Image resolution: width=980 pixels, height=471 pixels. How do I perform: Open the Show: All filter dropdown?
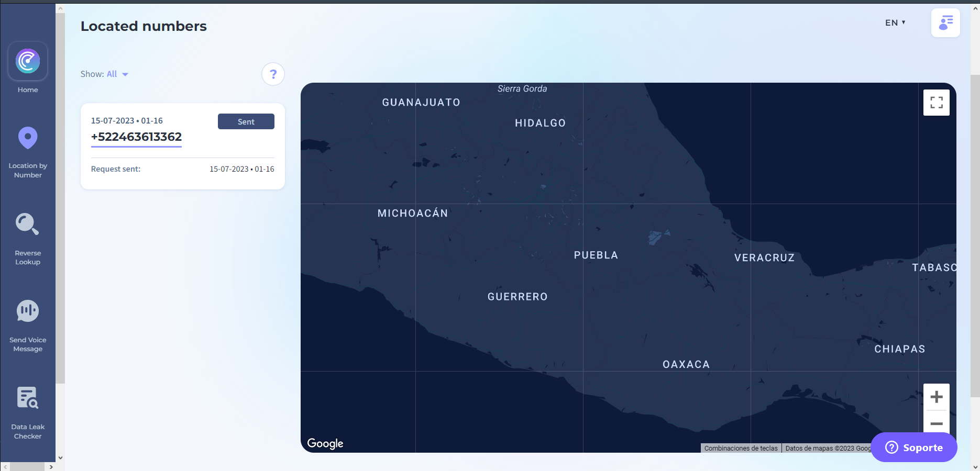coord(105,74)
